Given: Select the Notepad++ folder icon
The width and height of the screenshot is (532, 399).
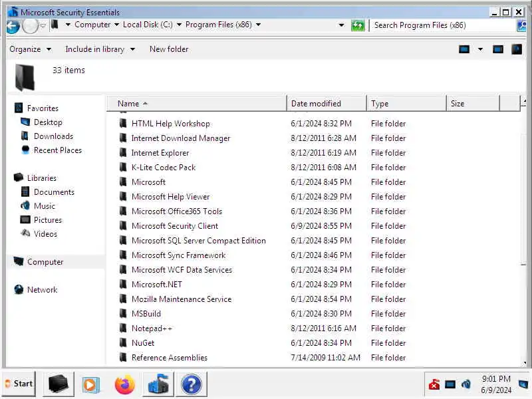Looking at the screenshot, I should tap(123, 328).
